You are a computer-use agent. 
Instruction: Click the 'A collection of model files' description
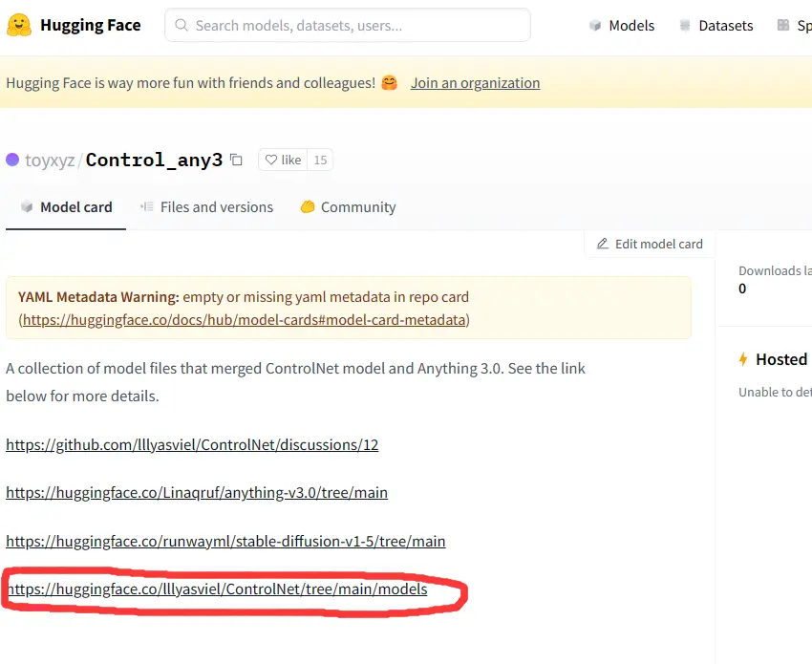coord(295,382)
